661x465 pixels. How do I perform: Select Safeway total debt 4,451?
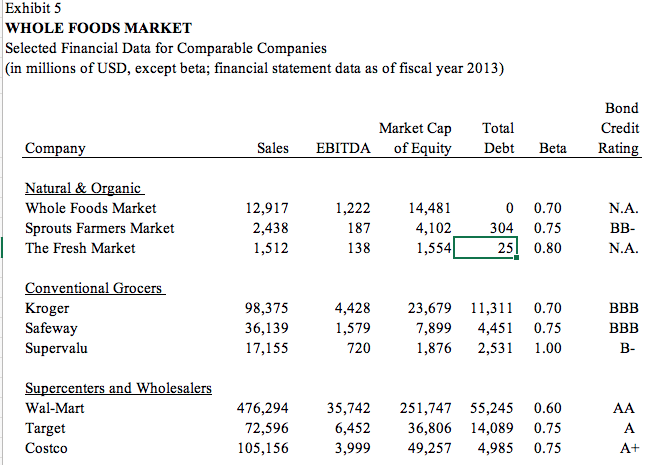point(496,328)
